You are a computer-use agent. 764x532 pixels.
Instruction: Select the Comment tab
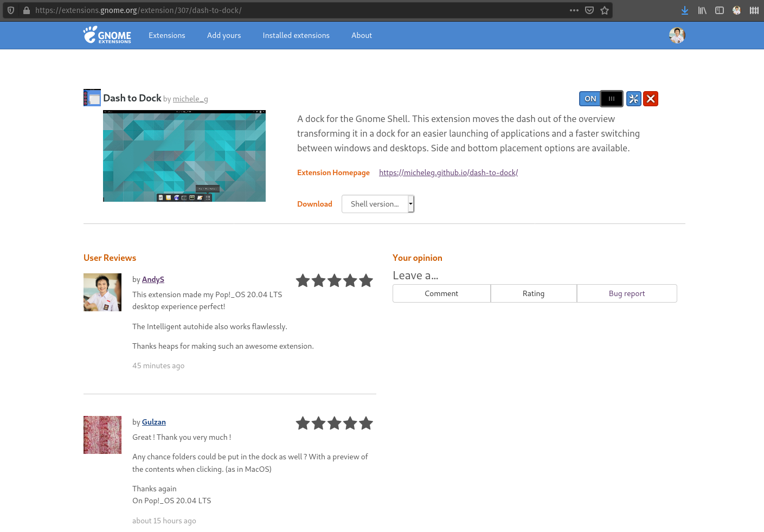tap(441, 293)
